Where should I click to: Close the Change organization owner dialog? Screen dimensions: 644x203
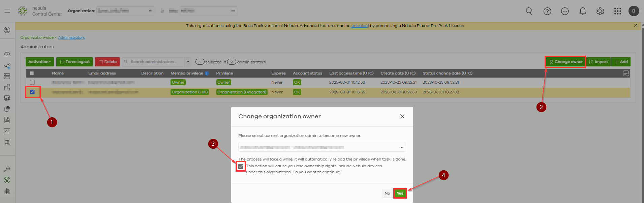click(402, 116)
